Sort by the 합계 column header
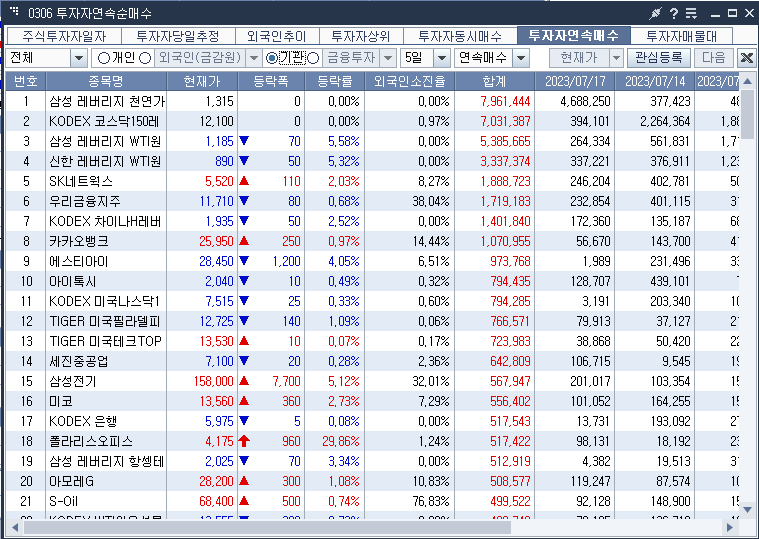Viewport: 759px width, 539px height. (494, 81)
